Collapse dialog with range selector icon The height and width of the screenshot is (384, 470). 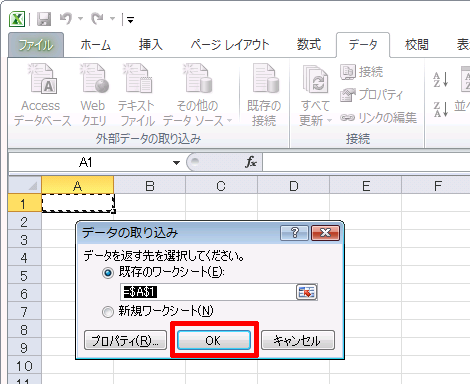pos(306,292)
